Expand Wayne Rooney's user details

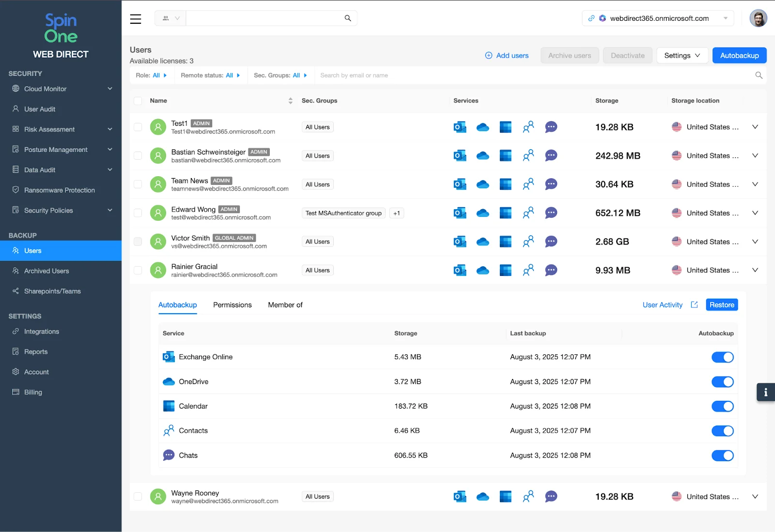click(x=755, y=496)
